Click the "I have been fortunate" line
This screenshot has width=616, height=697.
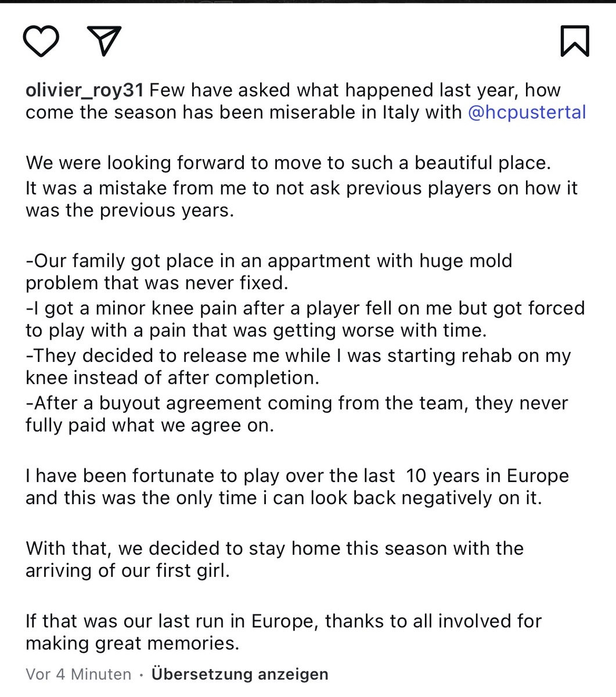click(297, 476)
